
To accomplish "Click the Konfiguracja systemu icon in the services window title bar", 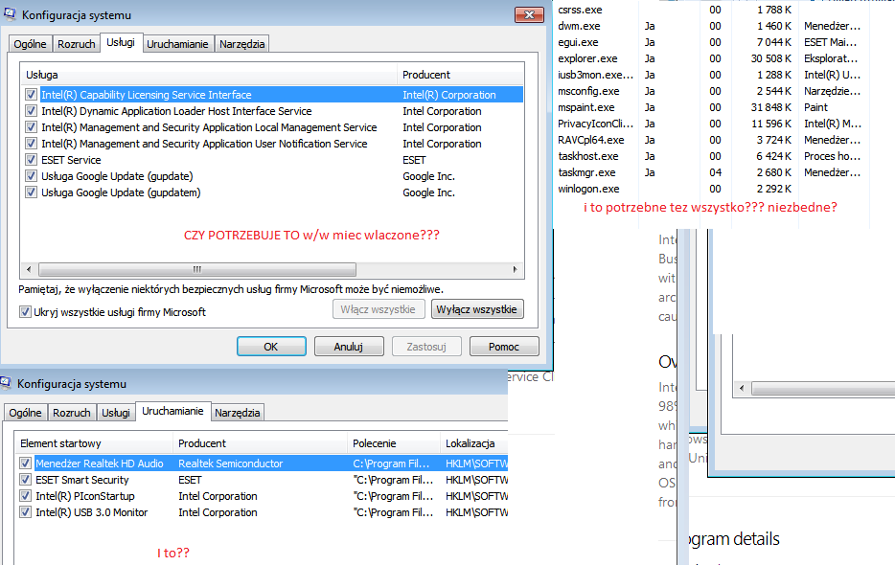I will 10,14.
